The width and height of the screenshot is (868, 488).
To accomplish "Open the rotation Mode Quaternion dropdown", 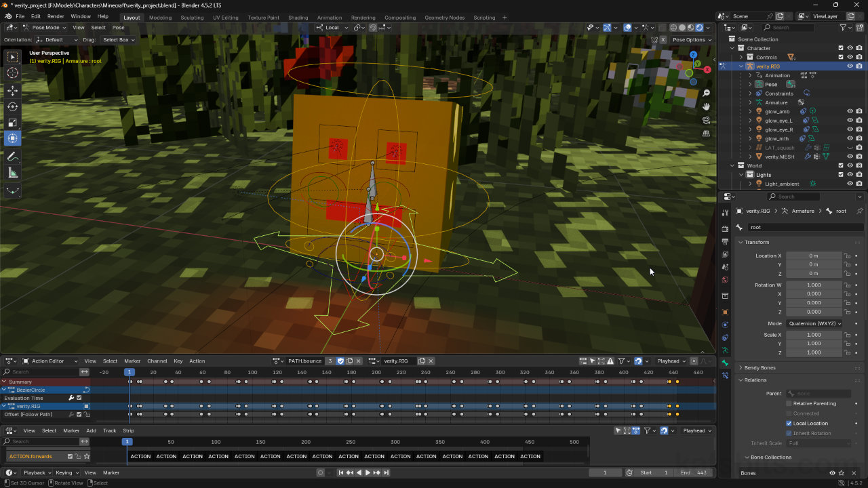I will point(814,323).
